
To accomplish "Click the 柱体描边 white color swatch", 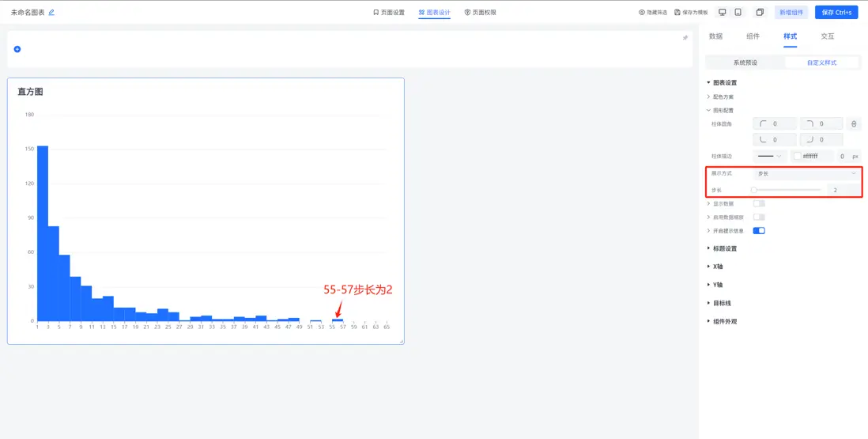I will 798,157.
